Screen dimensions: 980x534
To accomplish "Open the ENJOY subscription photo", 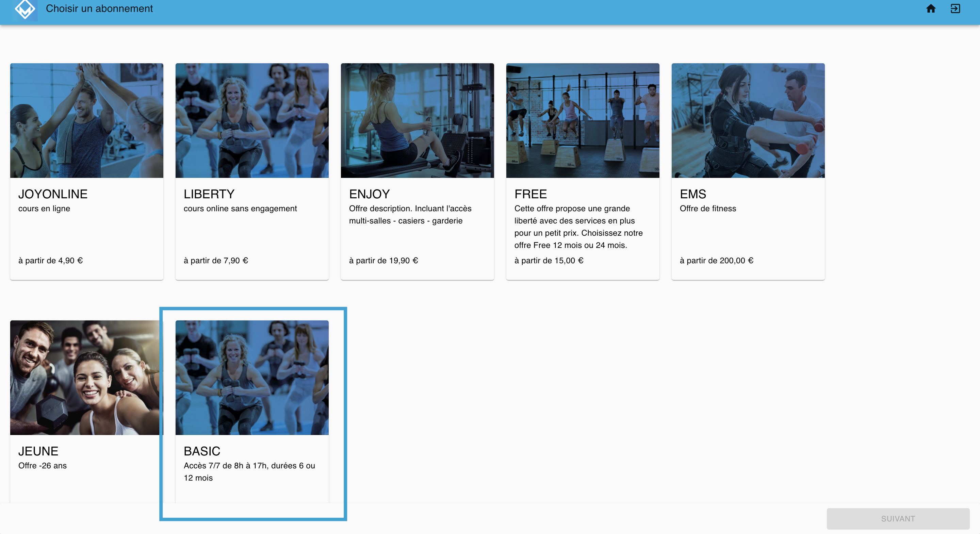I will pos(417,120).
